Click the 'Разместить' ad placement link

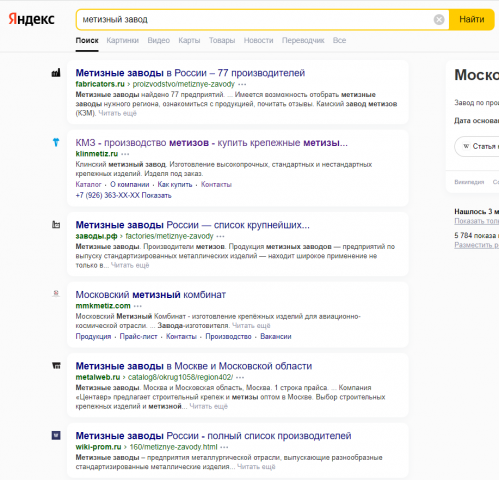tap(477, 245)
